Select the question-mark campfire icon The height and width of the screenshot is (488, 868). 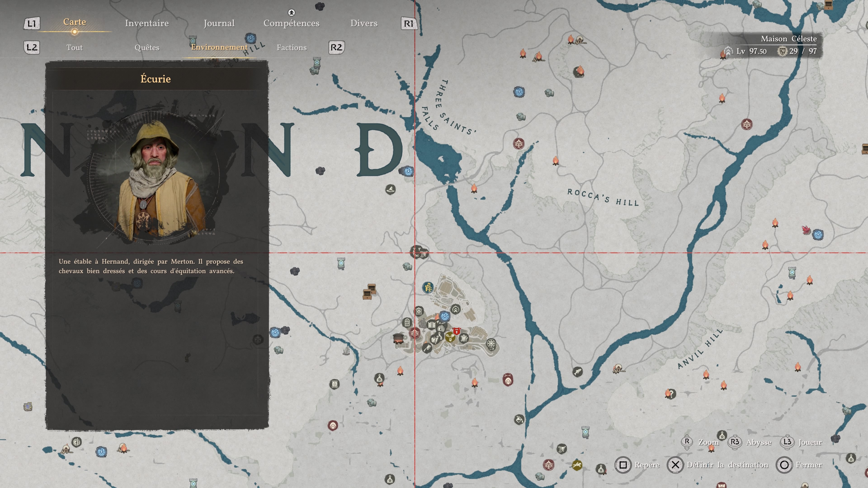[x=670, y=393]
